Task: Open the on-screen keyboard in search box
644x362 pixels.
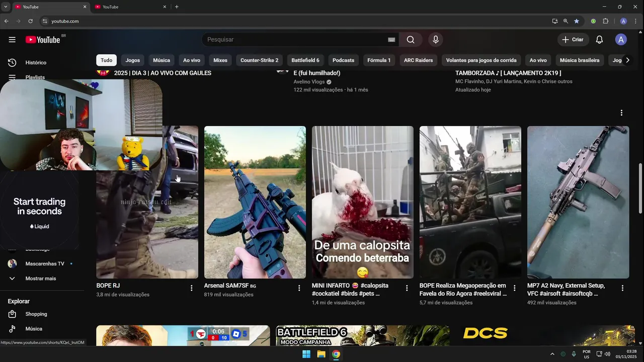Action: [391, 40]
